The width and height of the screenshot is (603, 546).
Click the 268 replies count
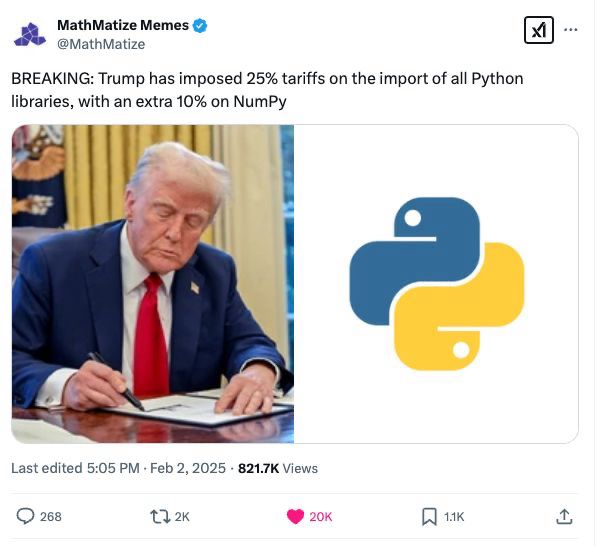click(51, 516)
